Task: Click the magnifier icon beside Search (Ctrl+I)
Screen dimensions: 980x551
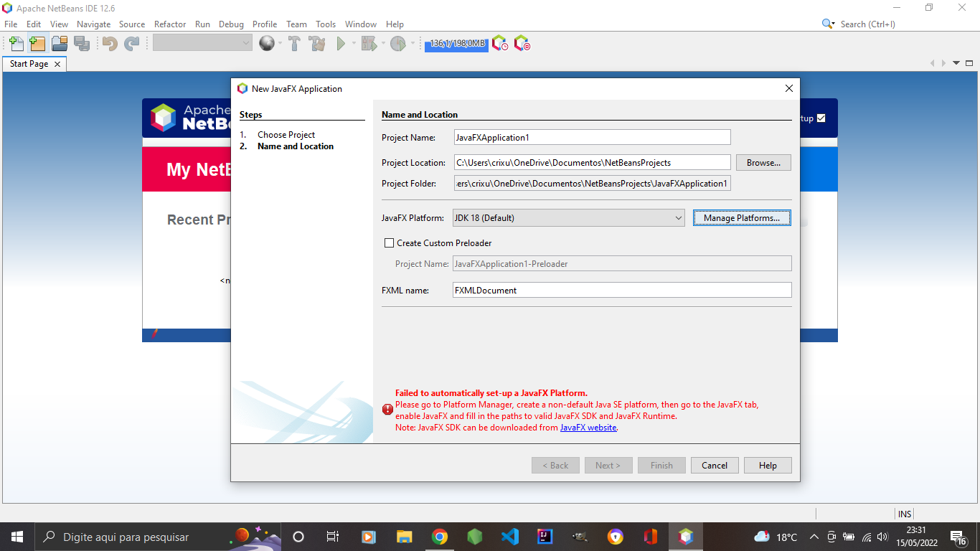Action: tap(829, 24)
